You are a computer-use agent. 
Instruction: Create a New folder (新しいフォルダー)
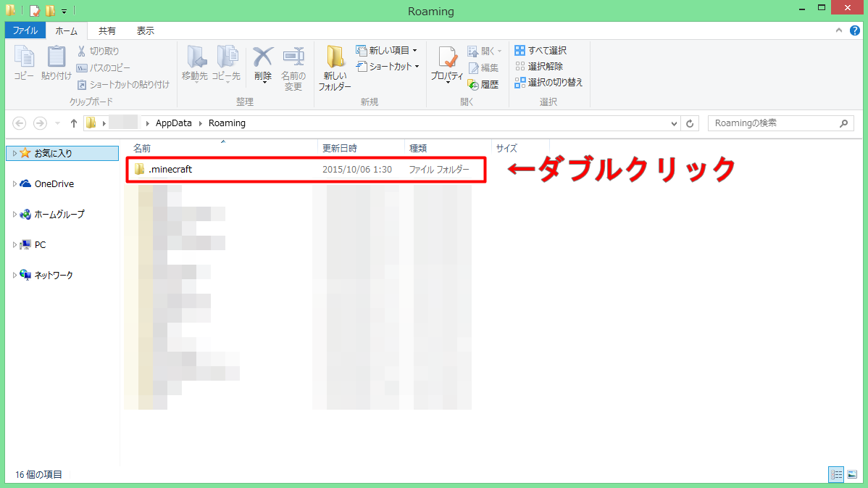point(335,69)
